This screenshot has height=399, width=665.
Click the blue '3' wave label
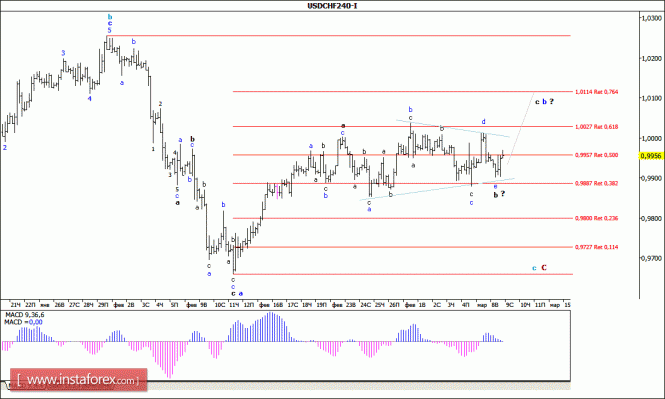coord(63,53)
